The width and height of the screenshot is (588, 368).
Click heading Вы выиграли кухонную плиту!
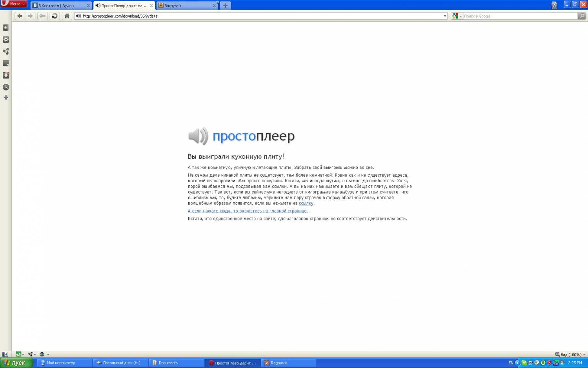(236, 156)
